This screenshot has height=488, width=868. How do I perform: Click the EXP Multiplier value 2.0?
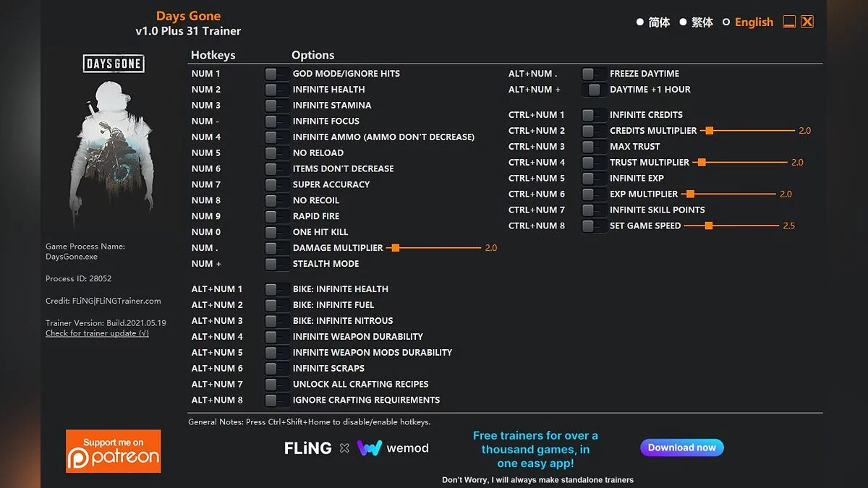click(786, 194)
